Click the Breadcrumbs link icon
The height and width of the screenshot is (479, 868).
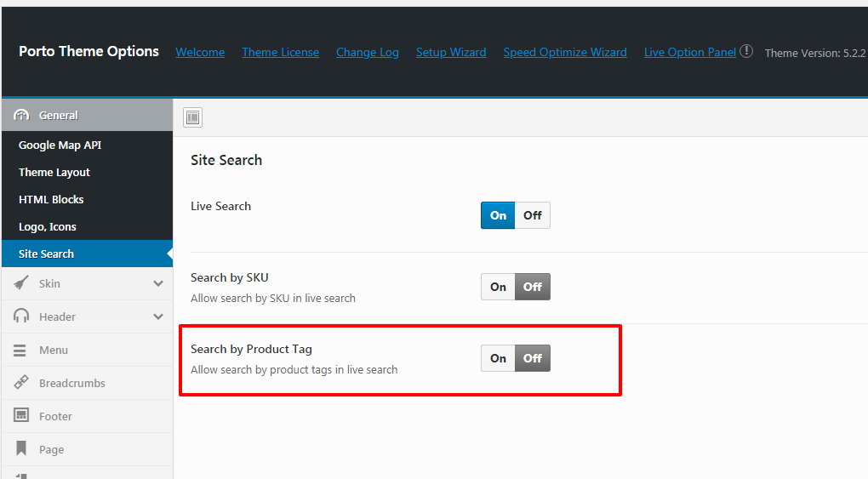click(21, 382)
